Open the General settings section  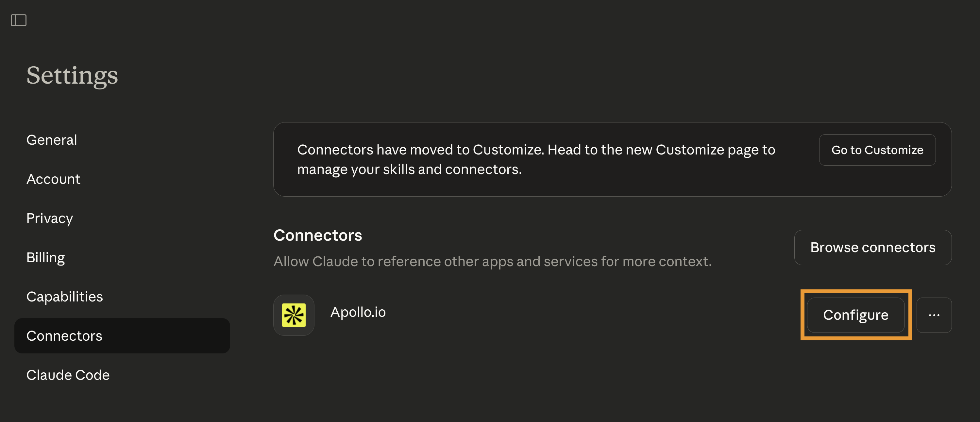(x=52, y=140)
